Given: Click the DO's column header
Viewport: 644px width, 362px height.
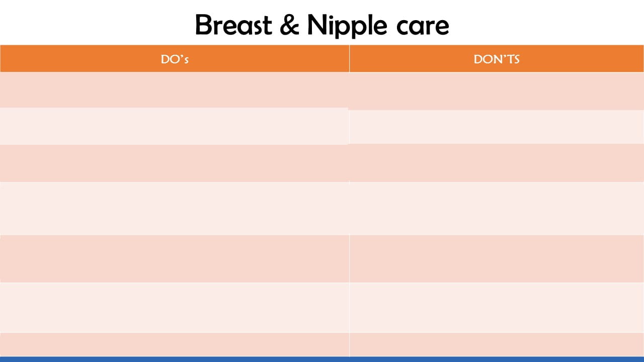Looking at the screenshot, I should (175, 59).
